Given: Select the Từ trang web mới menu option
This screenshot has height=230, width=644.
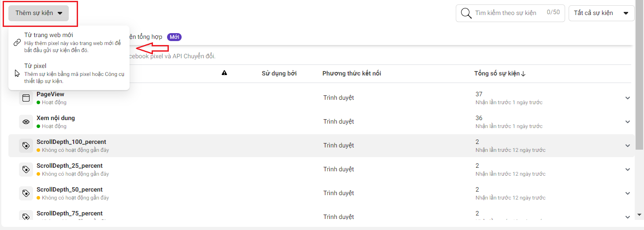Looking at the screenshot, I should tap(69, 42).
